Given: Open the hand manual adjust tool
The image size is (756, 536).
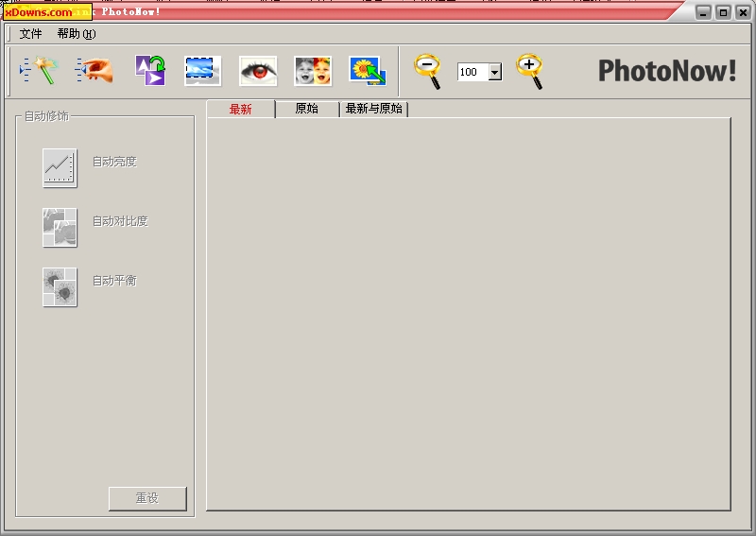Looking at the screenshot, I should (x=94, y=71).
